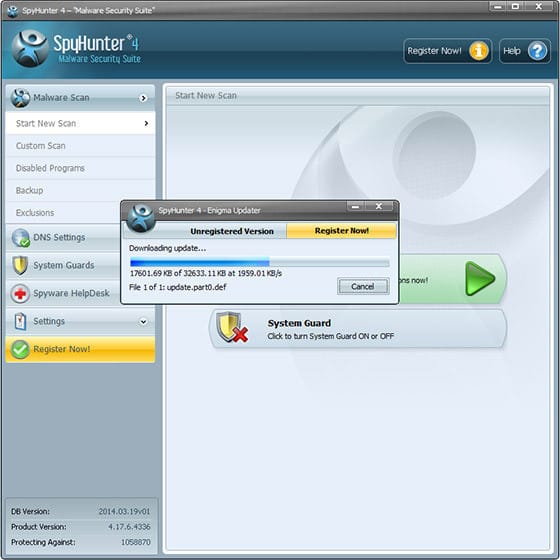Open Help via the blue question mark icon
The width and height of the screenshot is (560, 560).
tap(537, 51)
